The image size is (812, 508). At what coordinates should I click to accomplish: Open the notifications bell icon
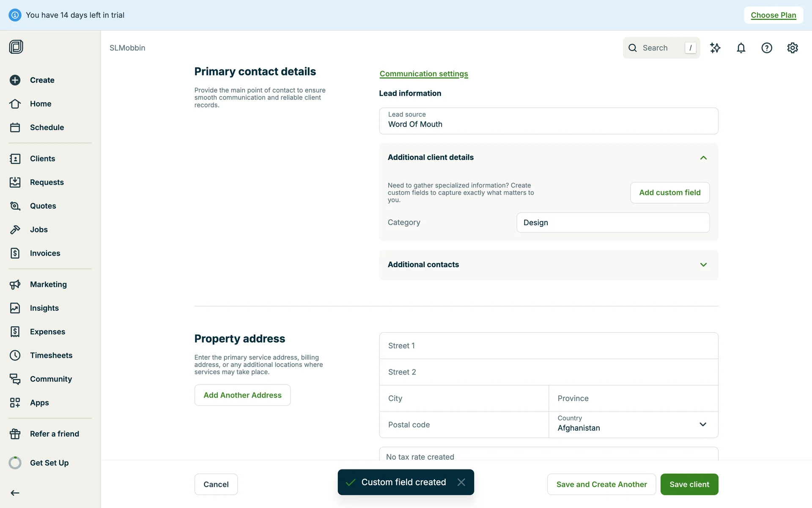click(x=741, y=48)
